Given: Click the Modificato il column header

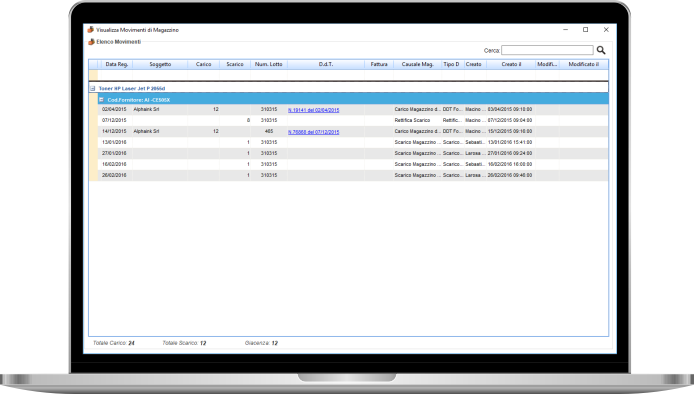Looking at the screenshot, I should point(584,64).
